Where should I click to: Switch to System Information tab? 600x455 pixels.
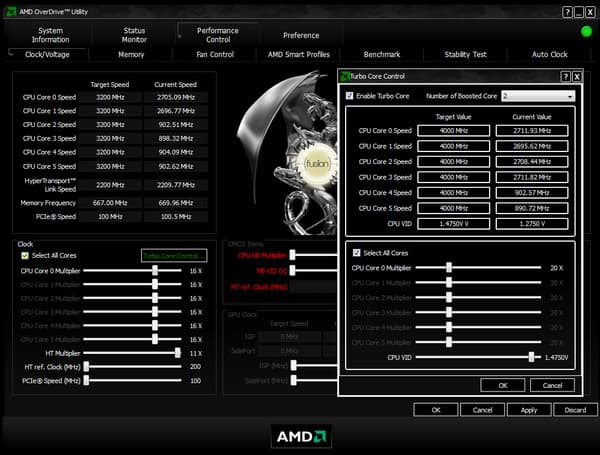pyautogui.click(x=51, y=35)
